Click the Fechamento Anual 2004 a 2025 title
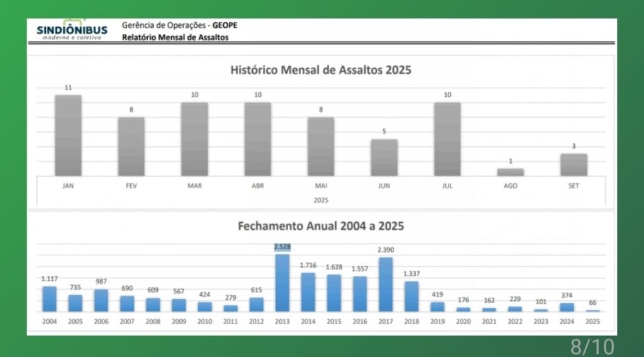Image resolution: width=644 pixels, height=357 pixels. 321,226
